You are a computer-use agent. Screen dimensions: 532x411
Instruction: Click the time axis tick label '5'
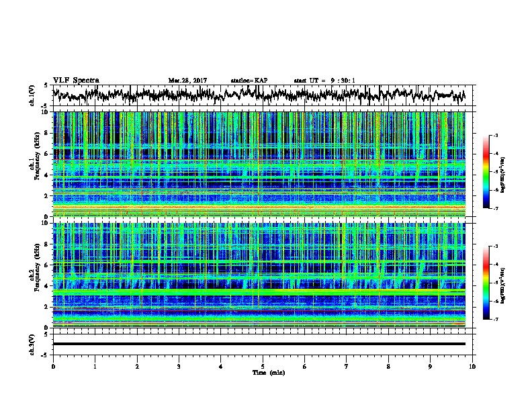pyautogui.click(x=263, y=367)
